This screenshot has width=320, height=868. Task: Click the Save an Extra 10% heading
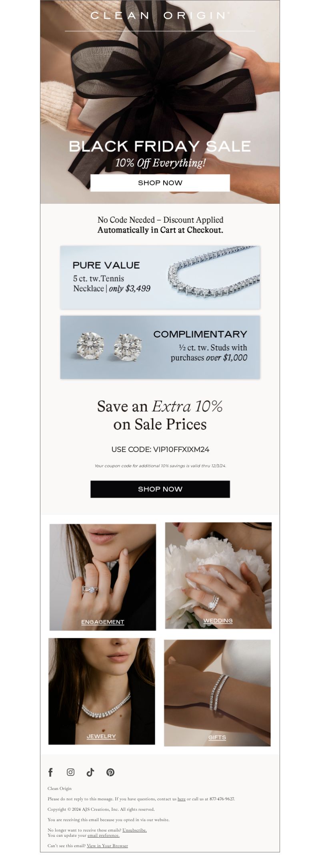[x=160, y=415]
